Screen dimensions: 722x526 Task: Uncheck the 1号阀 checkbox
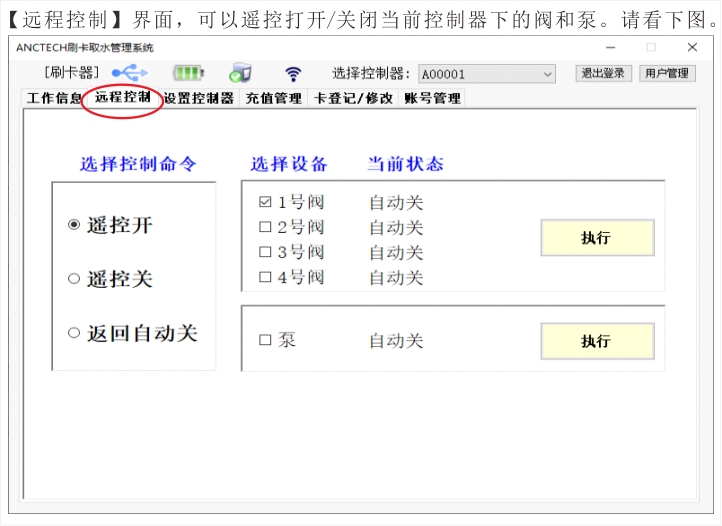265,202
